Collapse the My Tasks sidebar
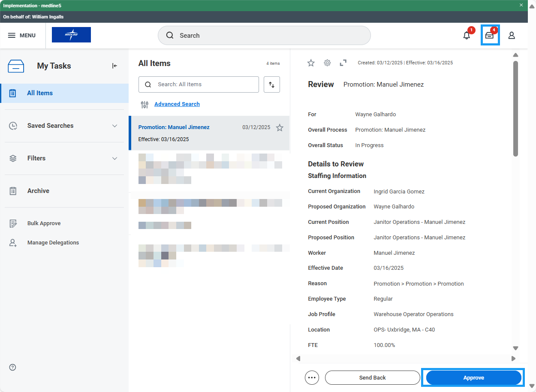This screenshot has height=392, width=536. [114, 66]
